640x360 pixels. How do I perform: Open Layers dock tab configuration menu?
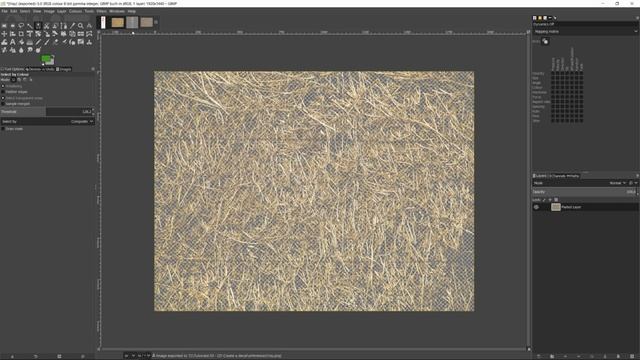click(x=637, y=176)
